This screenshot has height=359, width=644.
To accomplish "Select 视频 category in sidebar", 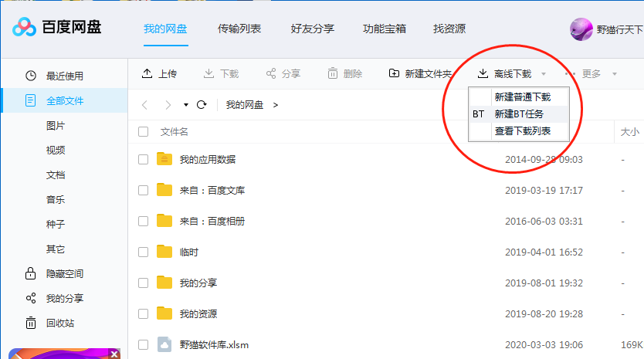I will pyautogui.click(x=56, y=151).
